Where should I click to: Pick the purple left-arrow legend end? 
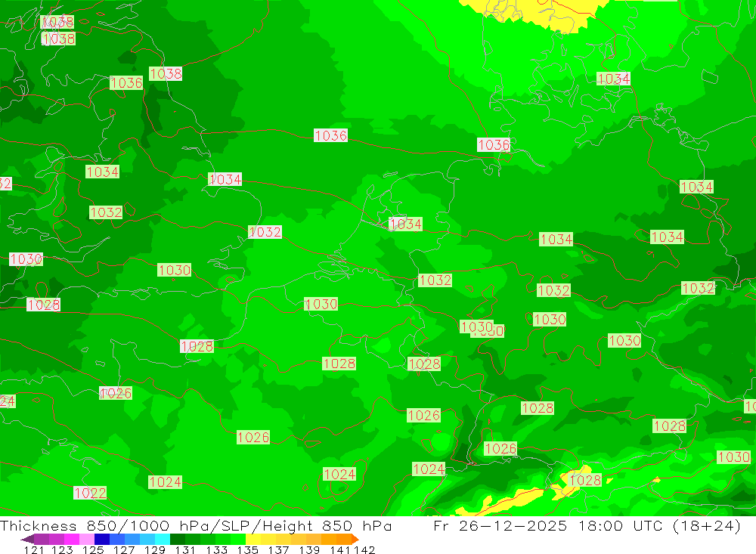point(27,539)
